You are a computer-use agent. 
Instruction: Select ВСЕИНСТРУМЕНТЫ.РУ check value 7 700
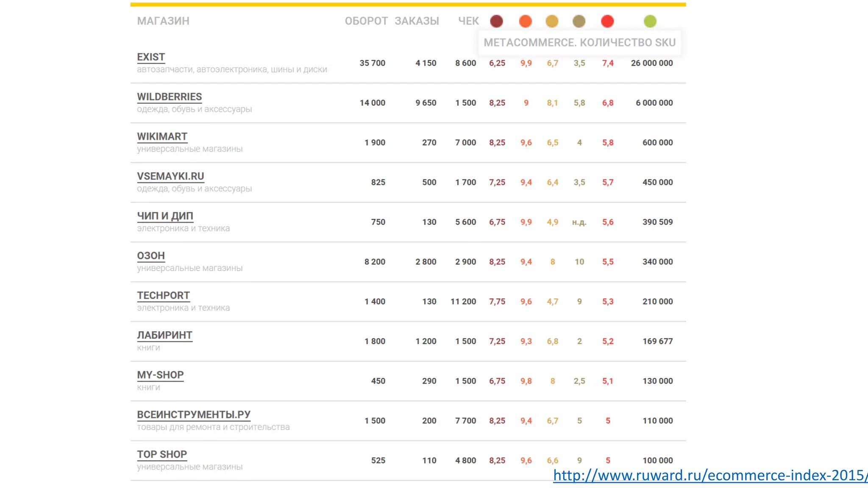pos(465,421)
